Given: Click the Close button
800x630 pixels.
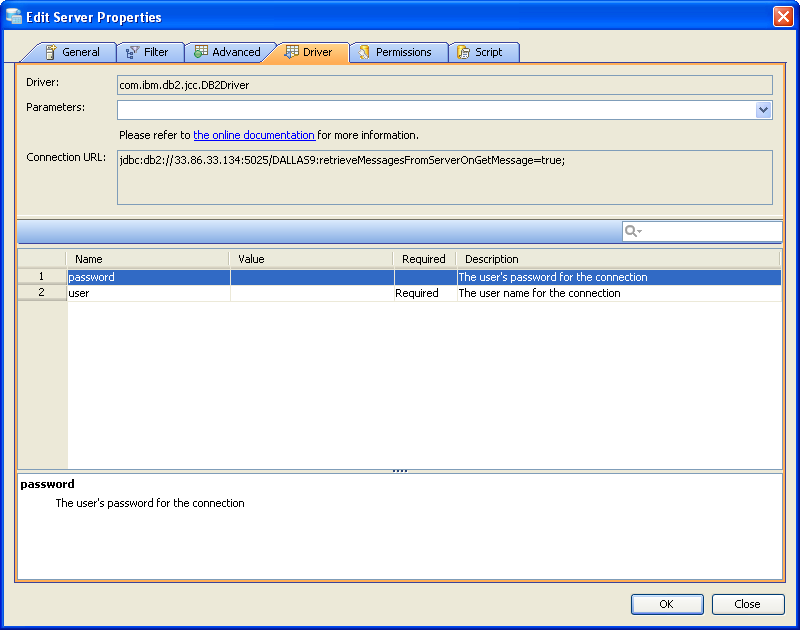Looking at the screenshot, I should (747, 604).
